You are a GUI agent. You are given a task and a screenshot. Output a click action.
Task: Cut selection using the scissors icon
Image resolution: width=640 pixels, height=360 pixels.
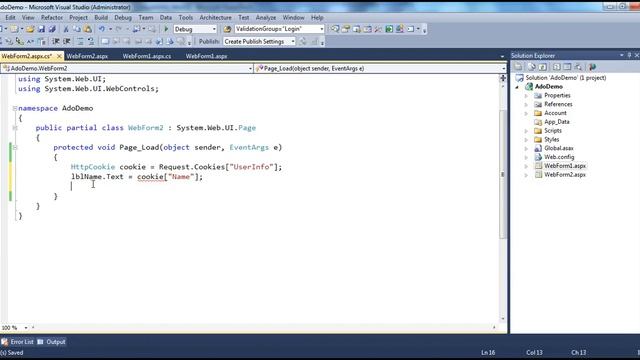66,29
